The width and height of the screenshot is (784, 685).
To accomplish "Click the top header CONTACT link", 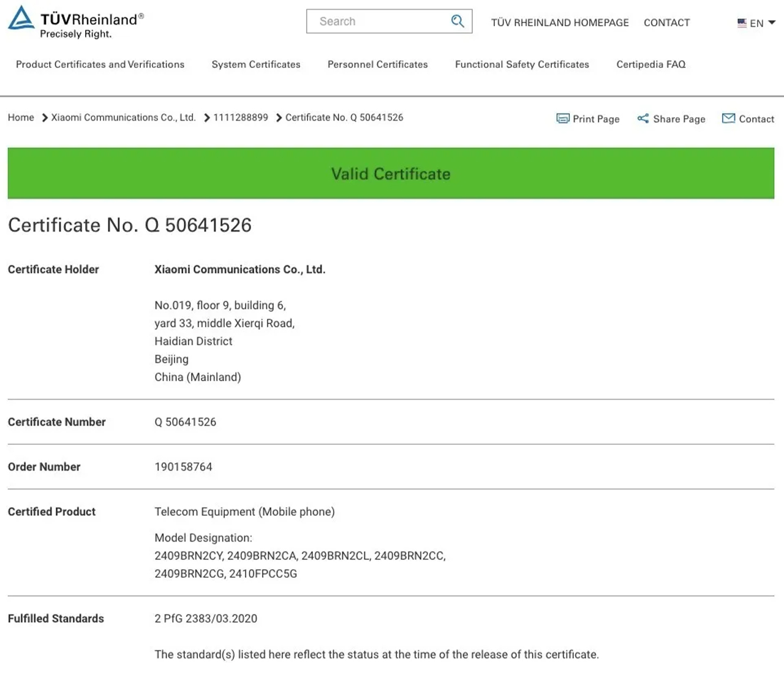I will click(666, 23).
